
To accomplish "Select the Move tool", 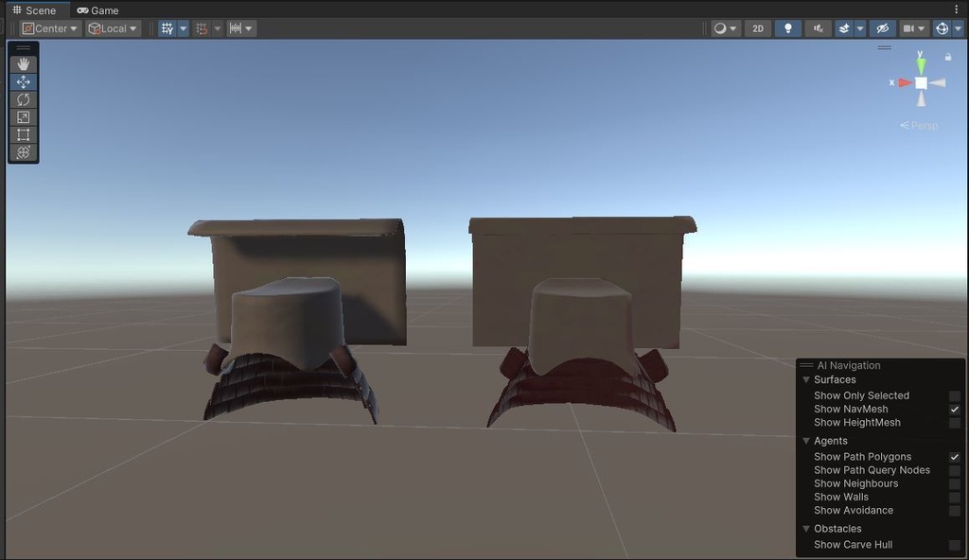I will coord(24,81).
